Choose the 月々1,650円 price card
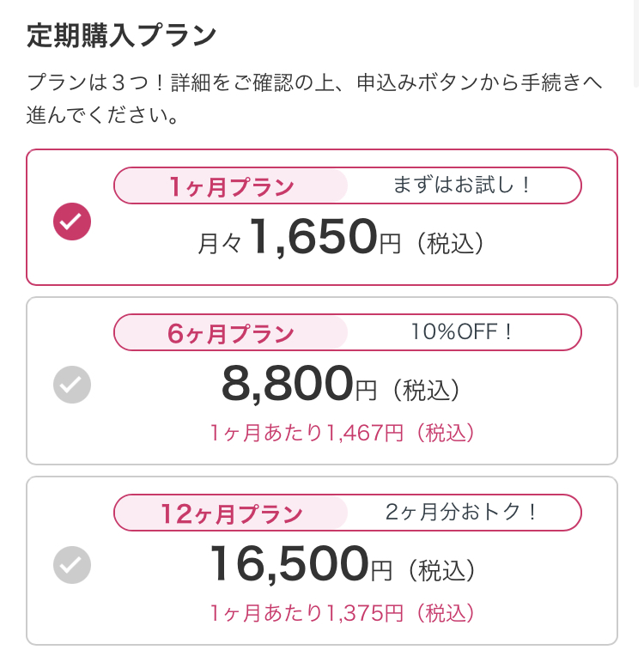This screenshot has height=662, width=644. coord(322,217)
